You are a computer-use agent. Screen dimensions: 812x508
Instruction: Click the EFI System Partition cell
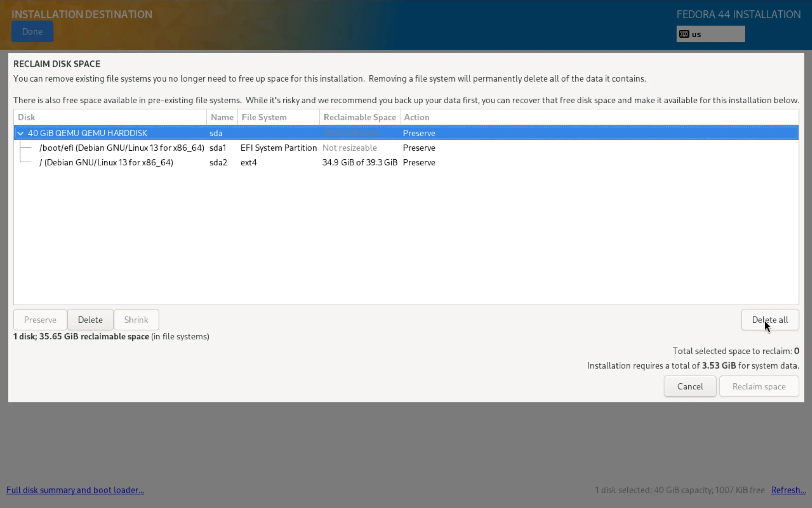tap(279, 148)
